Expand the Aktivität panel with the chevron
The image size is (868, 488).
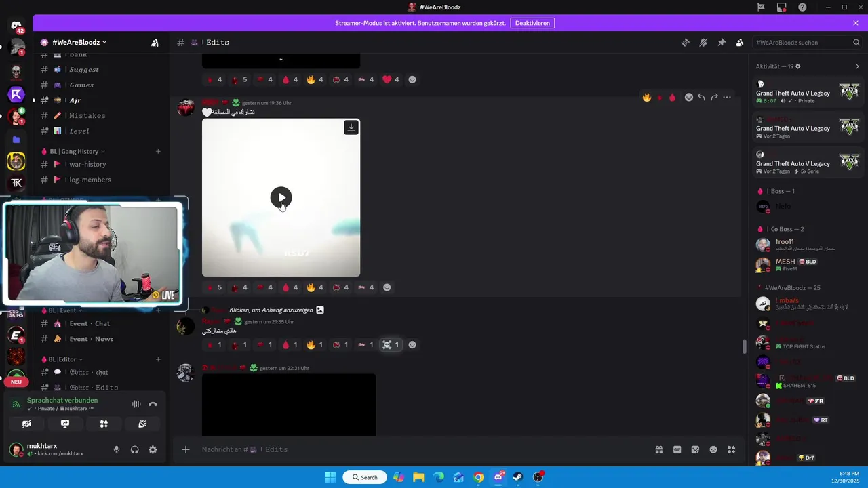[x=857, y=66]
